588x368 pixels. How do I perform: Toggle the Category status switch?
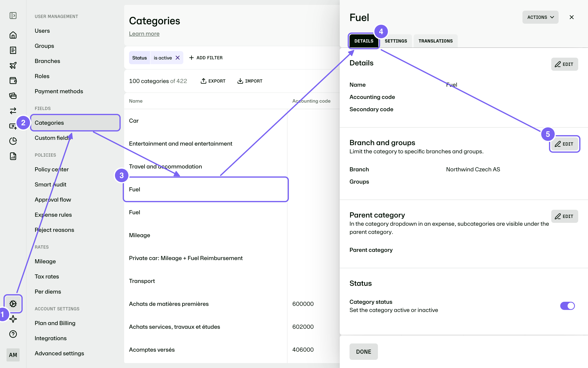tap(567, 306)
